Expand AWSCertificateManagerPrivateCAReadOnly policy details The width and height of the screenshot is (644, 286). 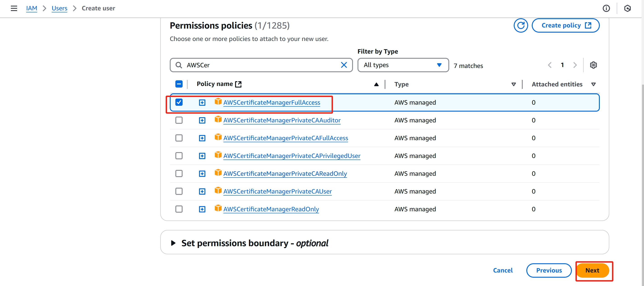tap(202, 174)
